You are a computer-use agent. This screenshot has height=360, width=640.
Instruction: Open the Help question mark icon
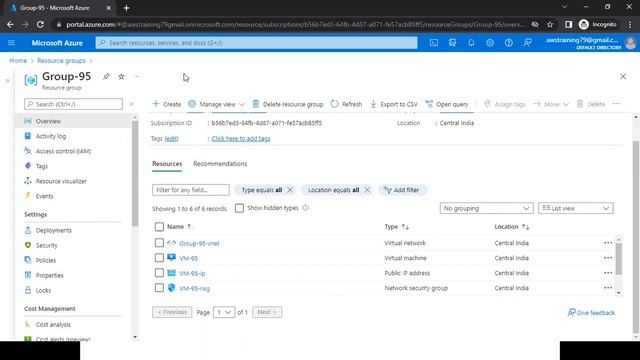tap(509, 43)
